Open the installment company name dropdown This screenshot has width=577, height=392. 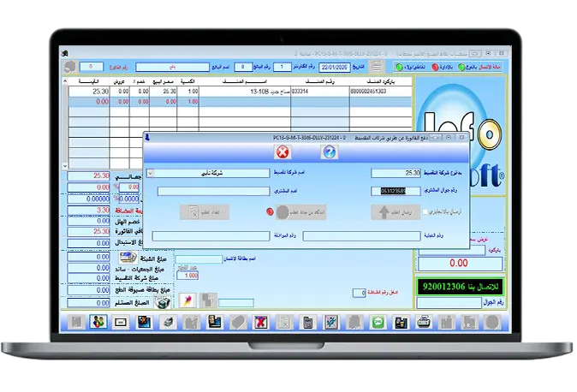[151, 172]
